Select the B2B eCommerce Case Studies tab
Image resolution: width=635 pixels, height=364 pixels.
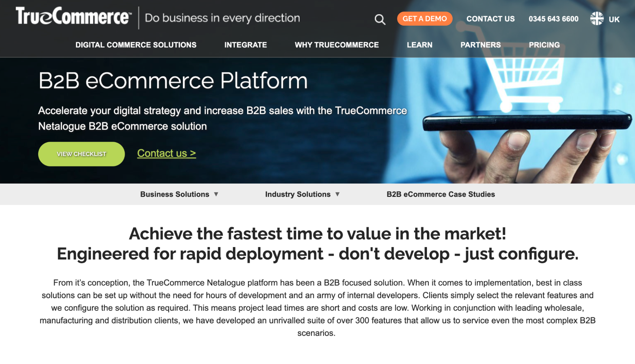(441, 194)
